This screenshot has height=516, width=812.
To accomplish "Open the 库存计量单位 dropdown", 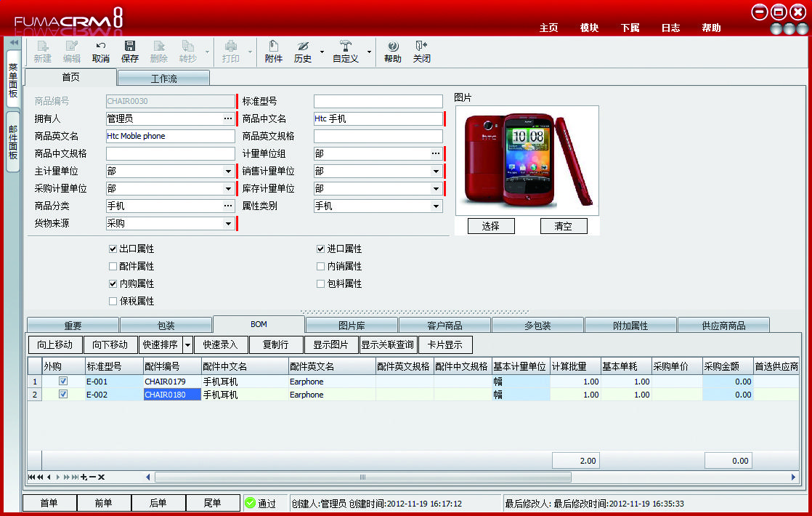I will [x=436, y=188].
